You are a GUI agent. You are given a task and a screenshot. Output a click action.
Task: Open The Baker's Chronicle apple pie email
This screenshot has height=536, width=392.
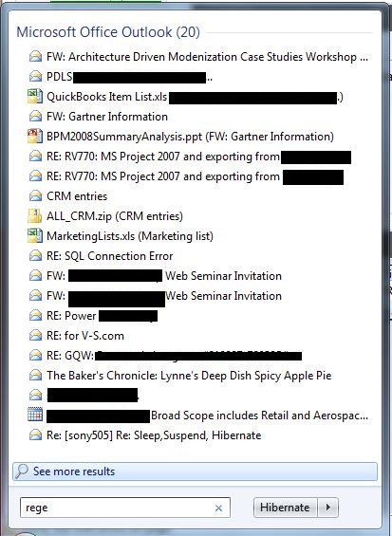pyautogui.click(x=189, y=376)
